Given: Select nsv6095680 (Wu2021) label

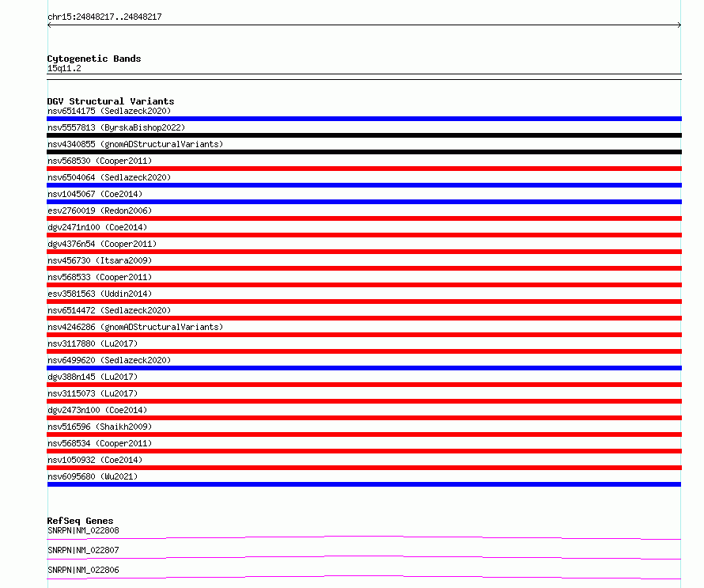Looking at the screenshot, I should 93,476.
